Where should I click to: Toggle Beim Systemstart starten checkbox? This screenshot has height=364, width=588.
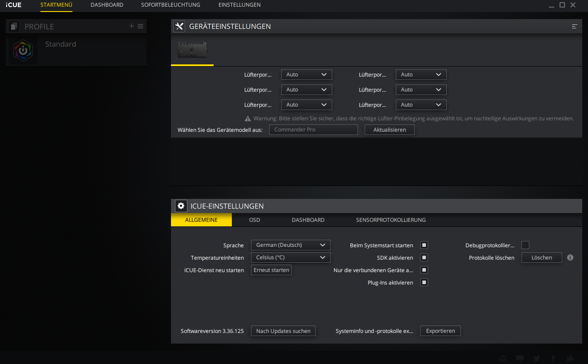424,245
